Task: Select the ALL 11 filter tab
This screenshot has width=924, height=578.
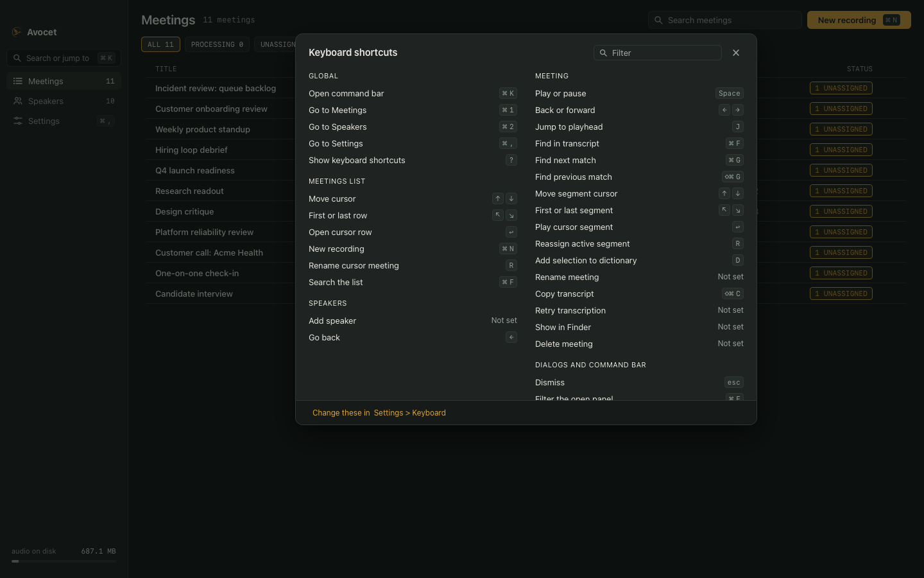Action: coord(160,44)
